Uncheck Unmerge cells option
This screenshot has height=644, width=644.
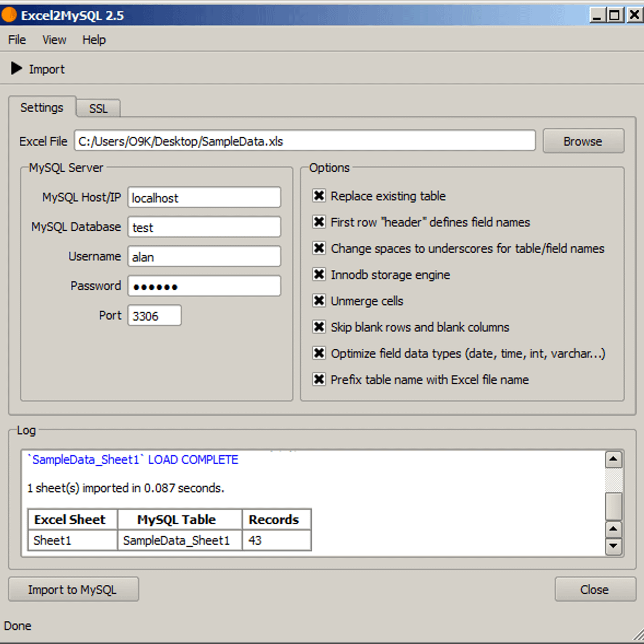[319, 301]
